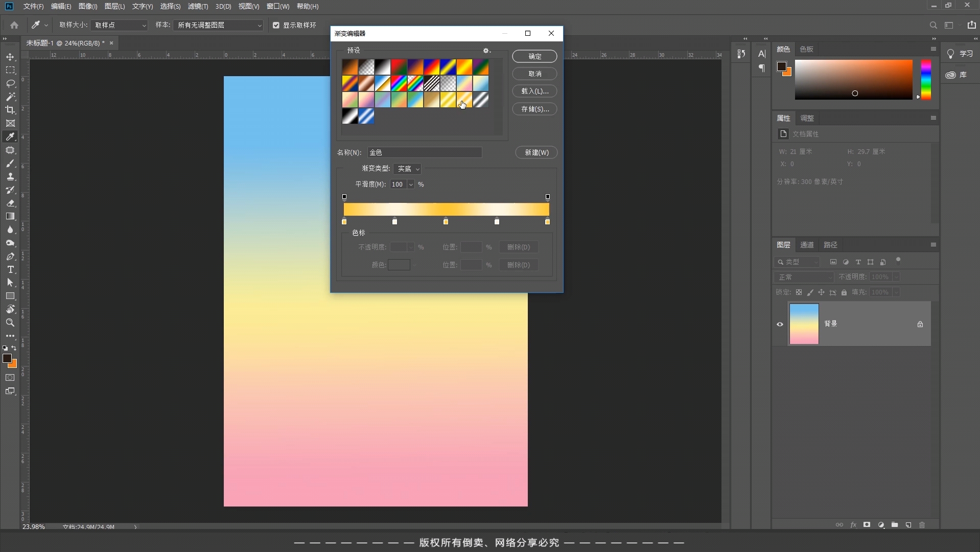The height and width of the screenshot is (552, 980).
Task: Click the hue slider strip in Color panel
Action: pos(926,79)
